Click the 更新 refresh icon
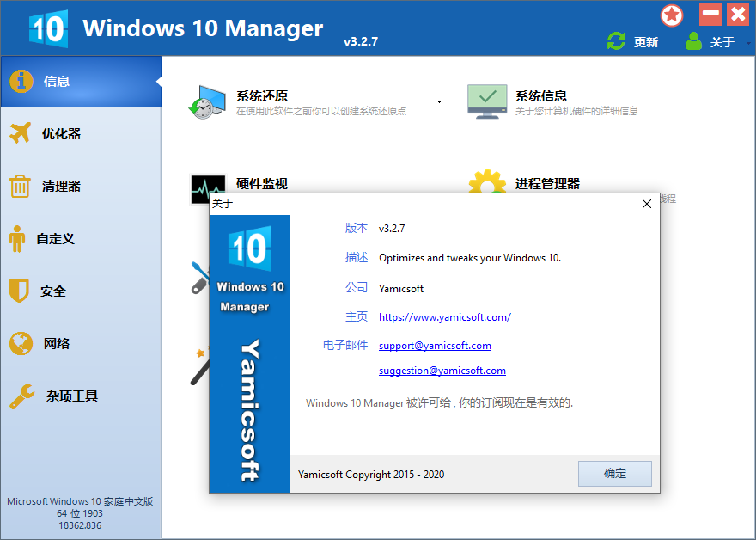Image resolution: width=756 pixels, height=540 pixels. (615, 40)
